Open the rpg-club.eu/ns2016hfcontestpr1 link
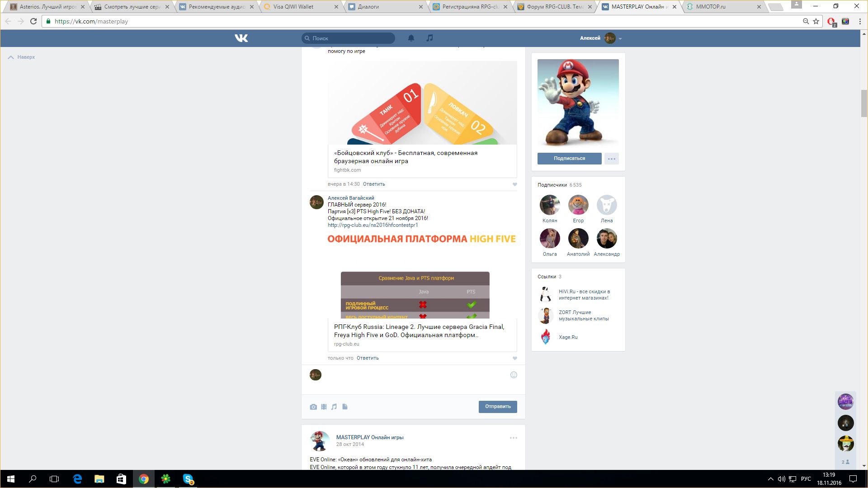Viewport: 868px width, 488px height. tap(373, 225)
